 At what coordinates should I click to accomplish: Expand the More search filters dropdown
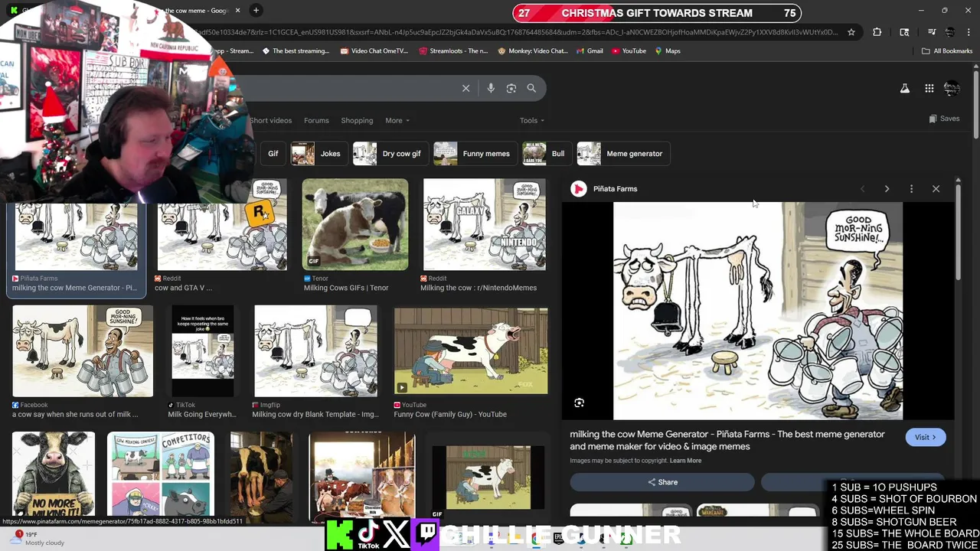(x=397, y=120)
